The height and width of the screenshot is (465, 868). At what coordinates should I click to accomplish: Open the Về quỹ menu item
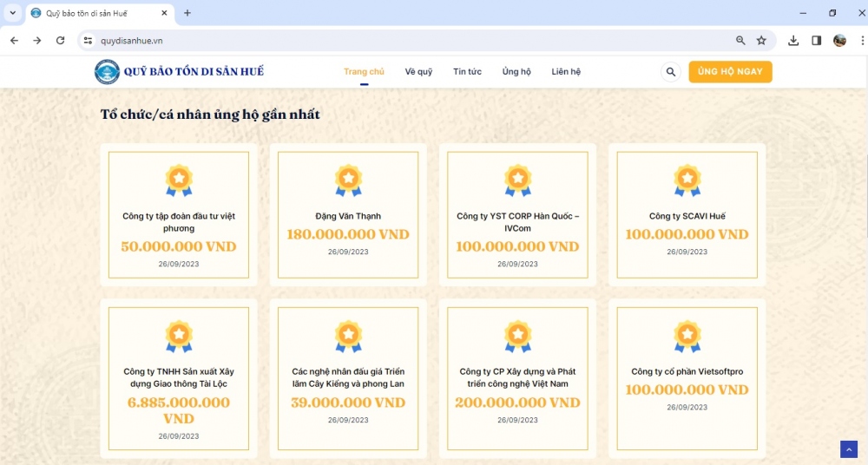click(418, 71)
